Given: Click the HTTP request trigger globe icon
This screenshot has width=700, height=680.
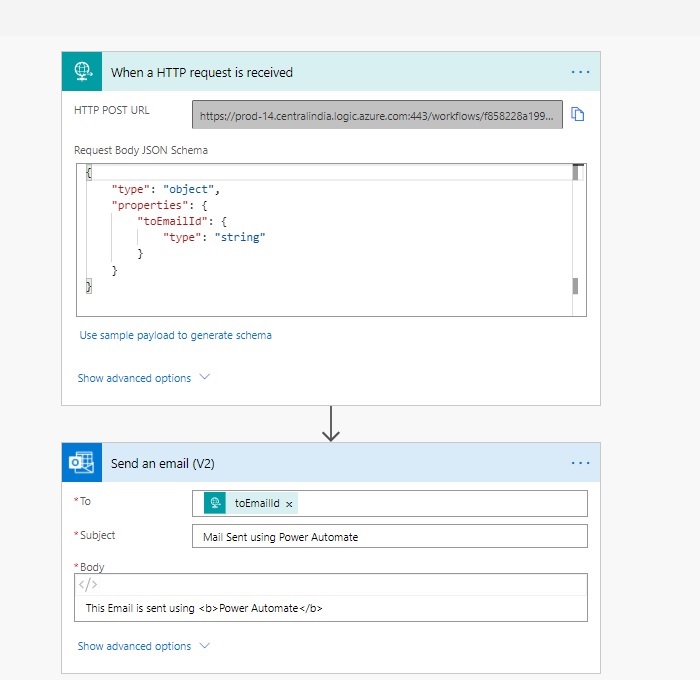Looking at the screenshot, I should click(82, 72).
